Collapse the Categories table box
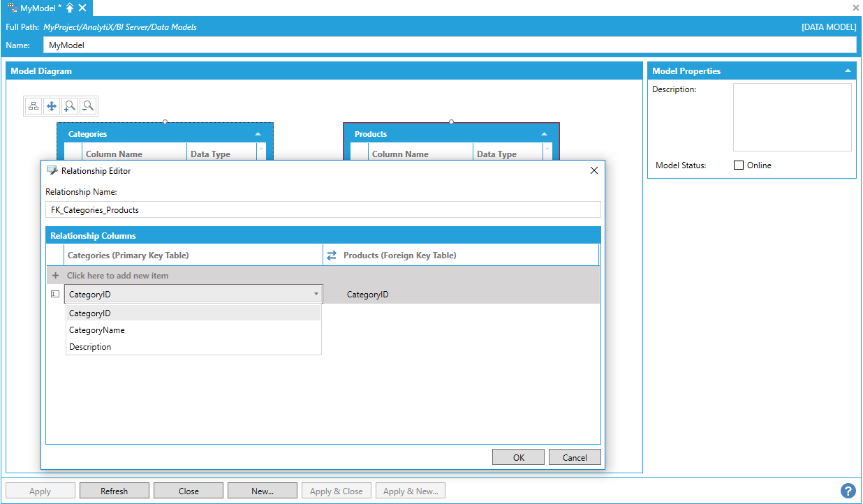 point(258,134)
